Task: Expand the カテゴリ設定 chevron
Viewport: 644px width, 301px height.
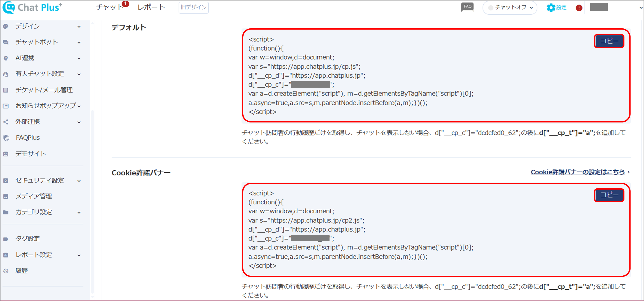Action: 79,213
